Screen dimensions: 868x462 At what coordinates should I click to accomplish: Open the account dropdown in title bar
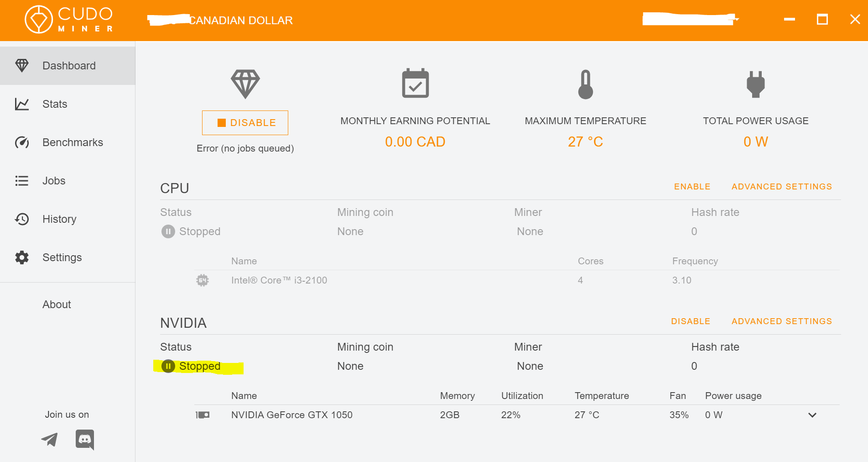pos(691,19)
